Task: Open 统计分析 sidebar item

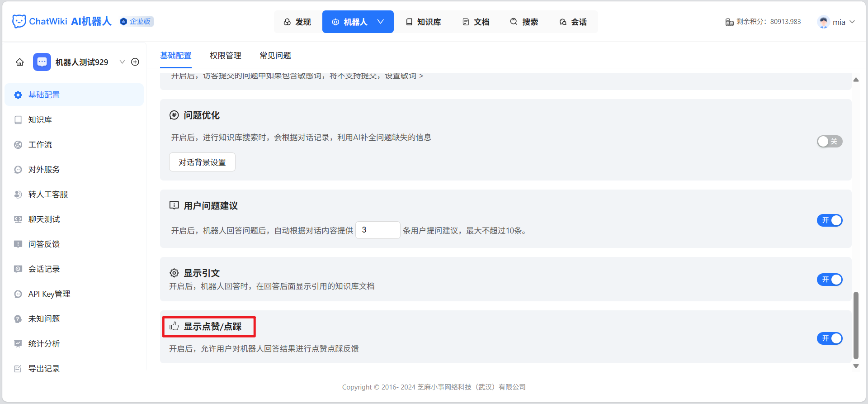Action: 74,343
